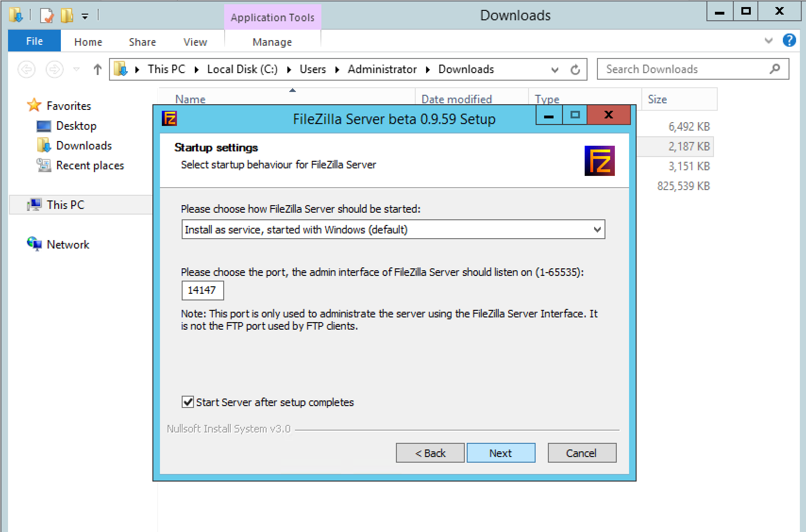The width and height of the screenshot is (806, 532).
Task: Expand the Quick Access Toolbar customize arrow
Action: click(85, 16)
